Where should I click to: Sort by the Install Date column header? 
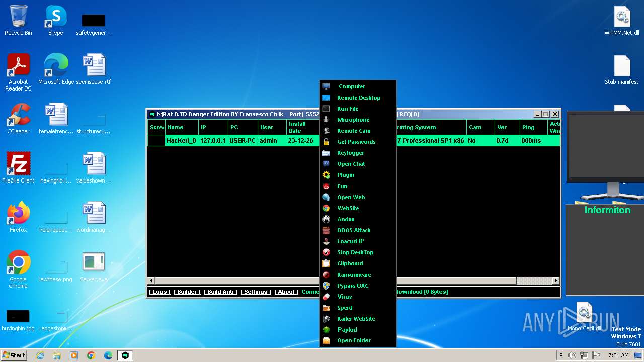(x=303, y=127)
